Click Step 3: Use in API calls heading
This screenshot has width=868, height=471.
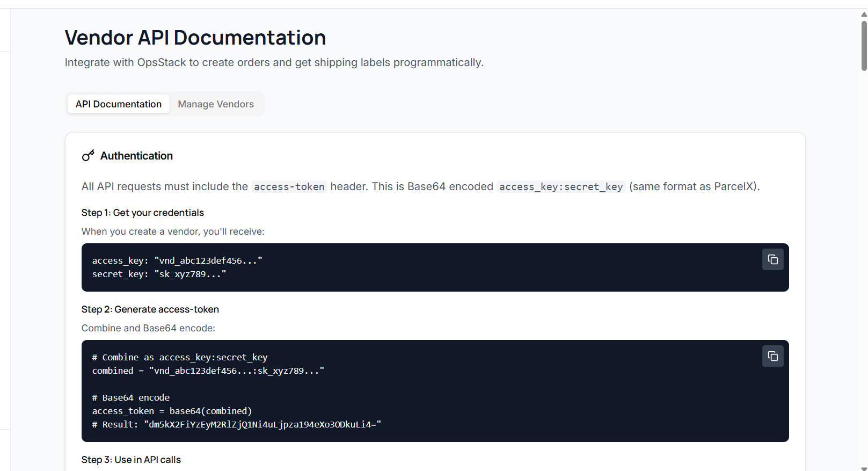pyautogui.click(x=131, y=460)
